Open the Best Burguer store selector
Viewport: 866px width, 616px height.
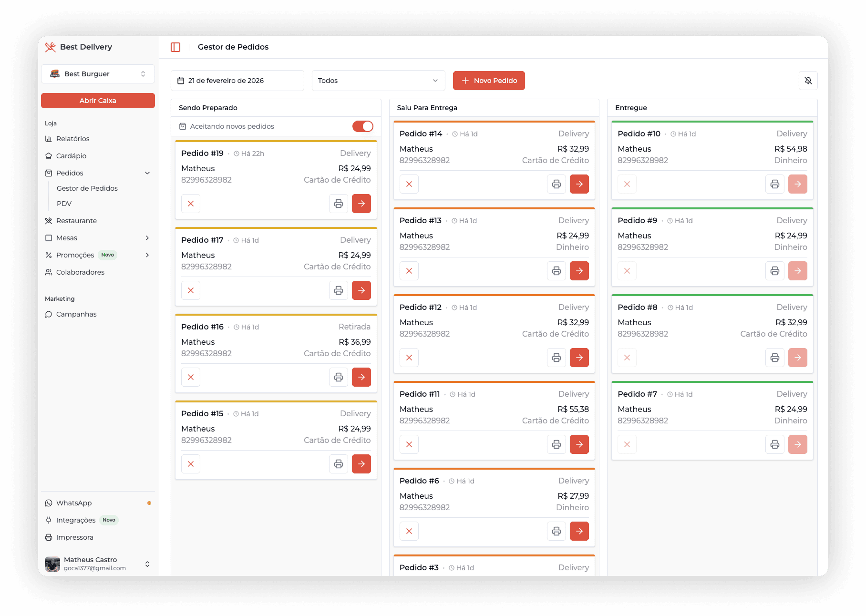tap(98, 74)
